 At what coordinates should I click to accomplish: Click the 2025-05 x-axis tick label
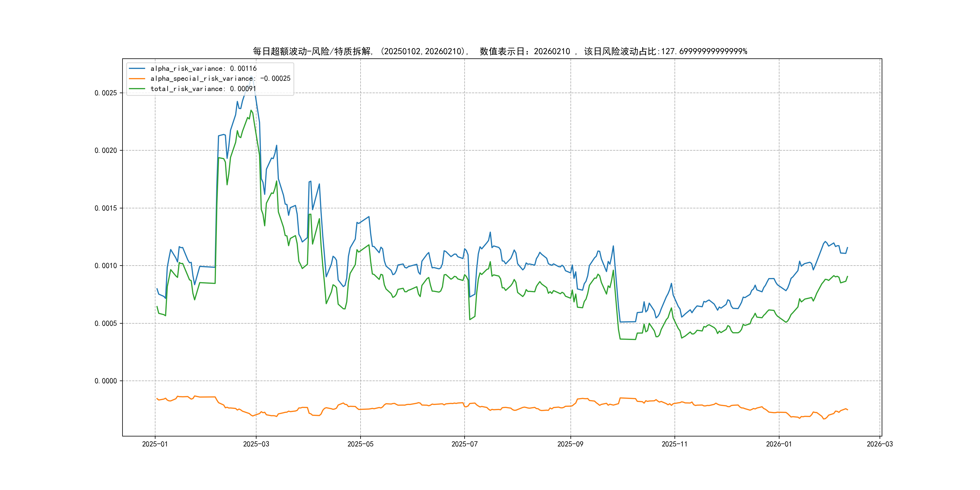click(360, 444)
